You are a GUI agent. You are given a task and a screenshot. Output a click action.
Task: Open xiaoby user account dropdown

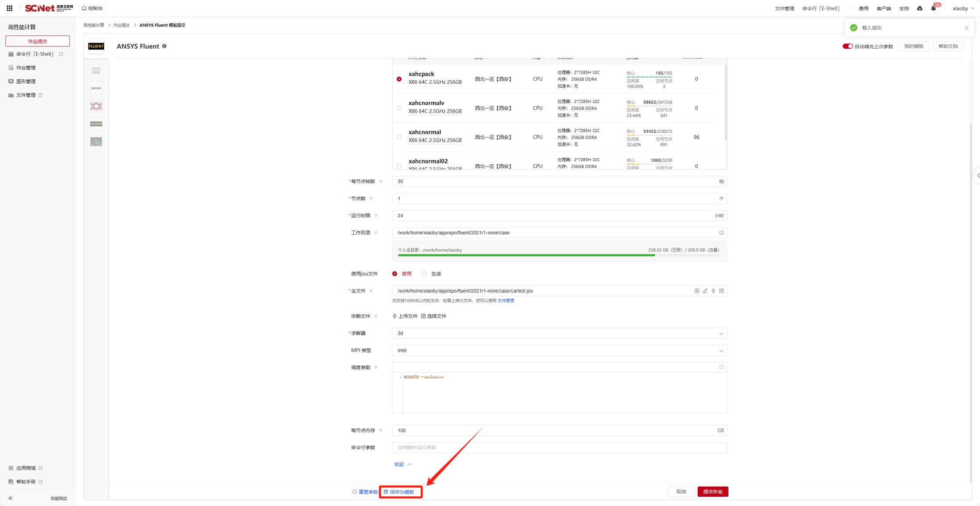tap(963, 8)
